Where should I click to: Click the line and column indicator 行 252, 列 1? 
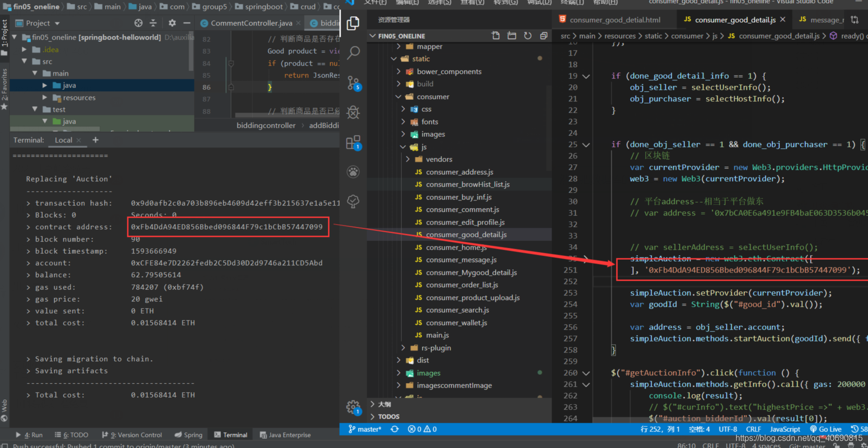coord(660,429)
